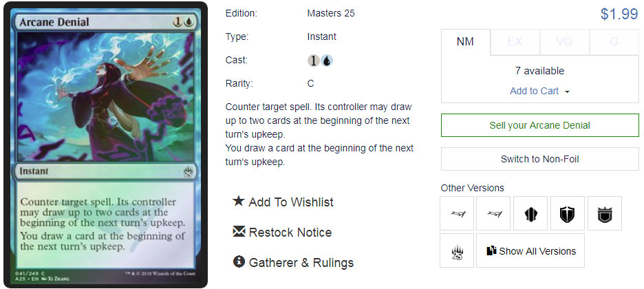Select the VG condition tab
The width and height of the screenshot is (644, 289).
tap(564, 42)
